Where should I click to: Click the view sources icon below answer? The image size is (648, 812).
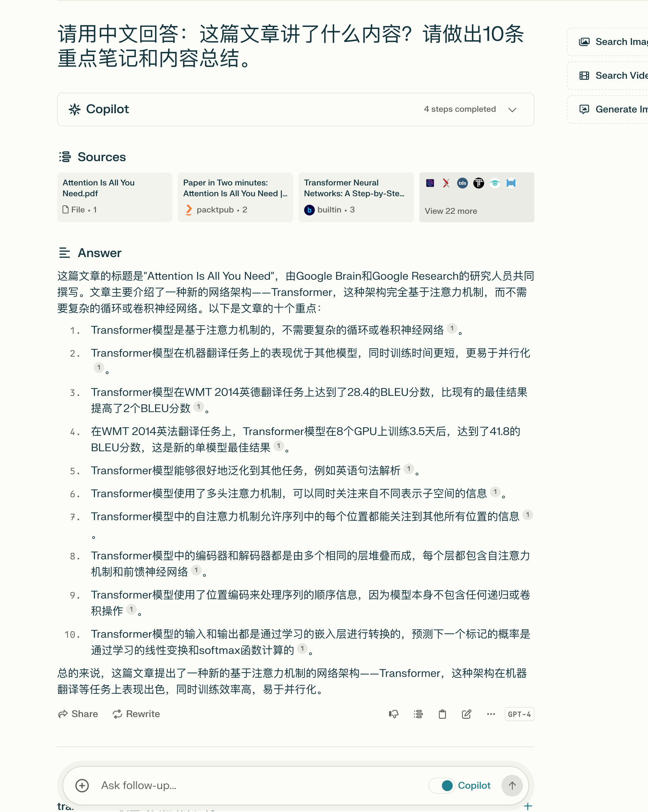tap(418, 714)
